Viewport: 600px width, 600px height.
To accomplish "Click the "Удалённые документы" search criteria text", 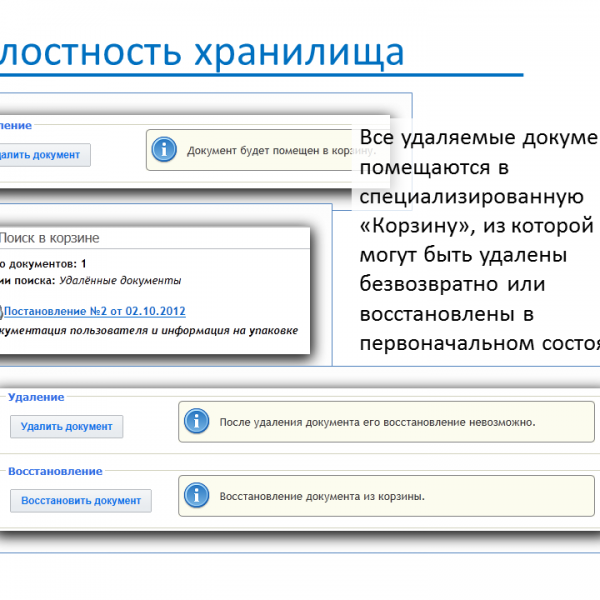I will pyautogui.click(x=120, y=281).
